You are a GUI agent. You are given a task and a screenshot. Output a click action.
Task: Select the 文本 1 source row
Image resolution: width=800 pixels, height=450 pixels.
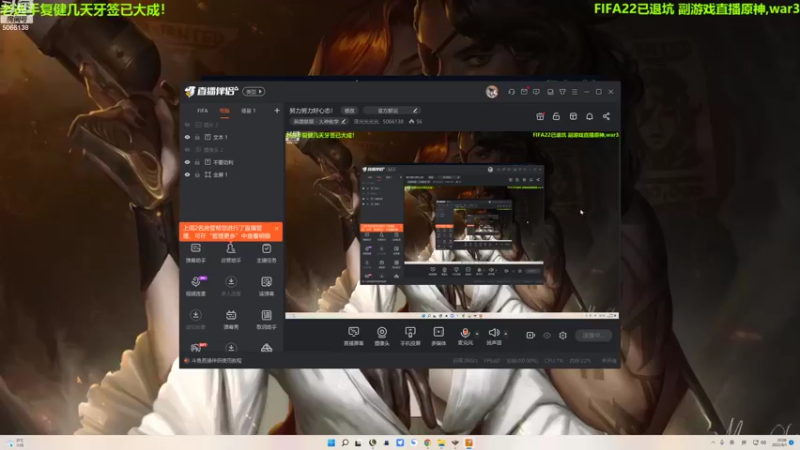point(231,137)
